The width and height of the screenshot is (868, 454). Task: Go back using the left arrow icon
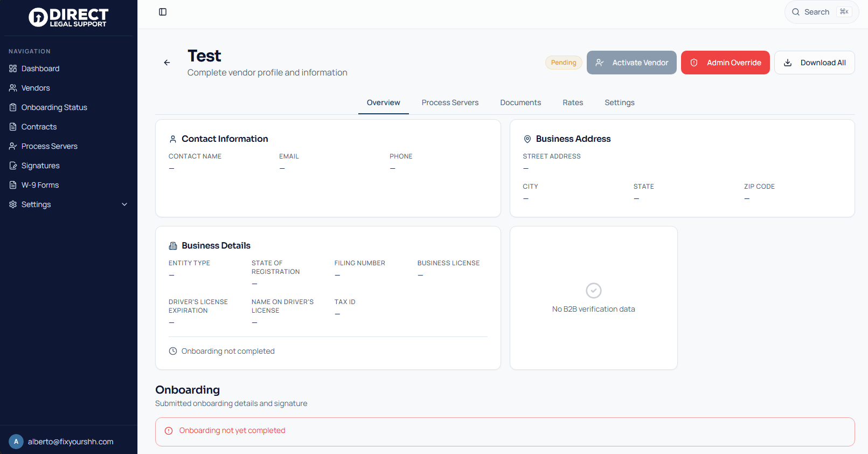(x=167, y=63)
